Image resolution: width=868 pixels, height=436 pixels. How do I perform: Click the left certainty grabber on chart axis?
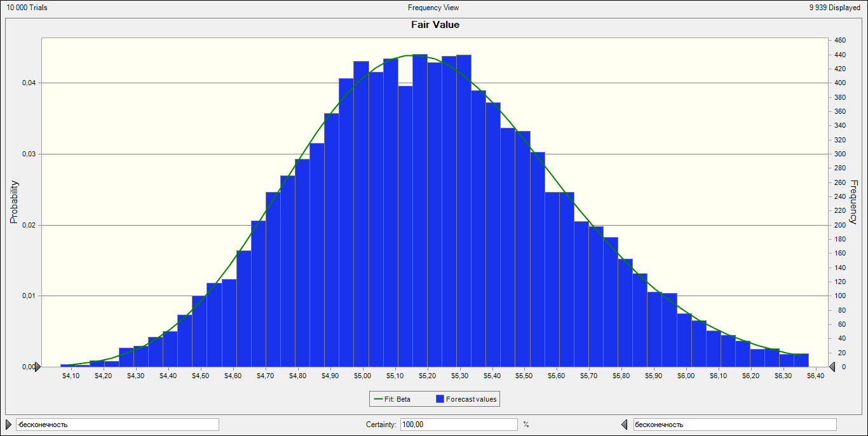[x=37, y=367]
